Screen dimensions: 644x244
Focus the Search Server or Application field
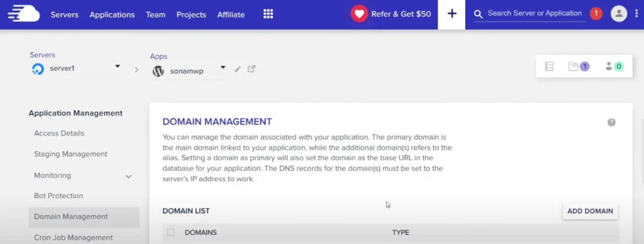click(535, 14)
